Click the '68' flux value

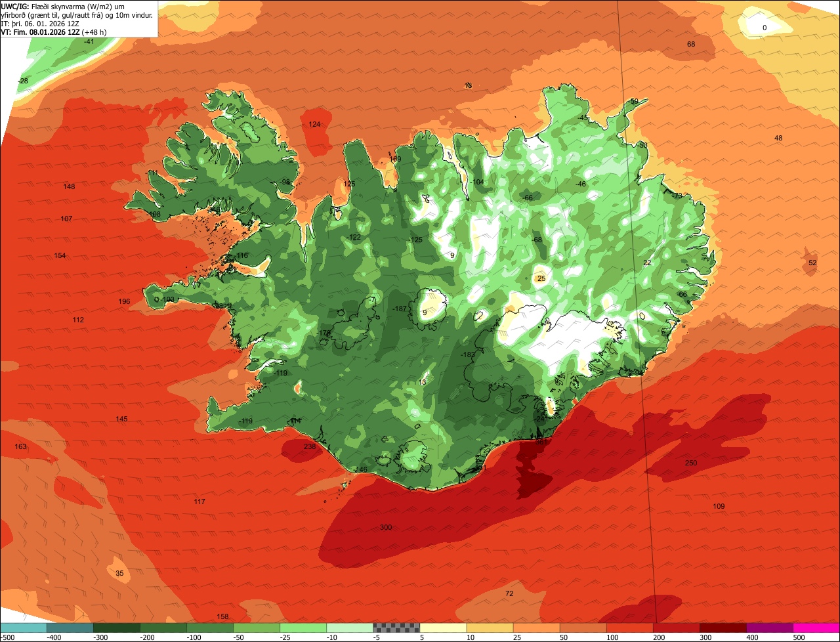point(691,44)
